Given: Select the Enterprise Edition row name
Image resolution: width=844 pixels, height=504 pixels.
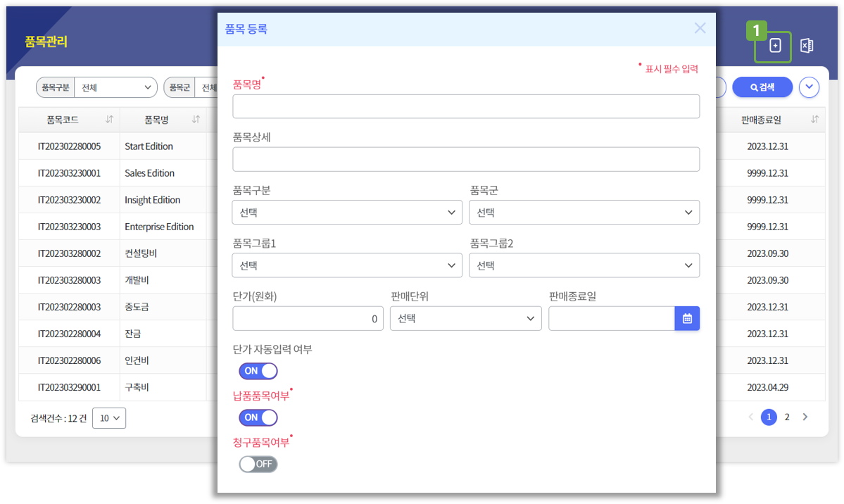Looking at the screenshot, I should 159,227.
